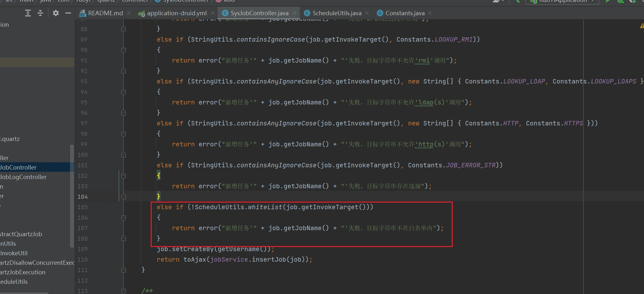Screen dimensions: 644x294
Task: Open the Constants.java editor tab
Action: coord(404,13)
